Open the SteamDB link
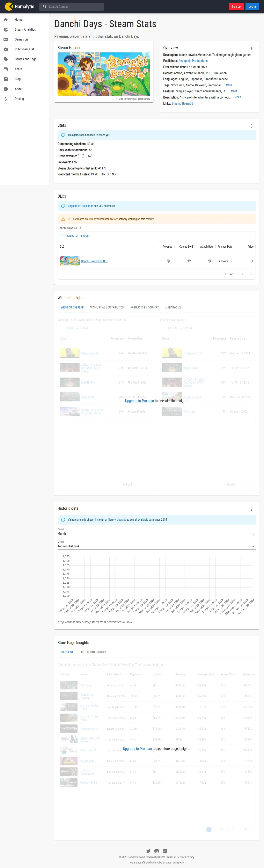Viewport: 264px width, 868px height. tap(187, 103)
